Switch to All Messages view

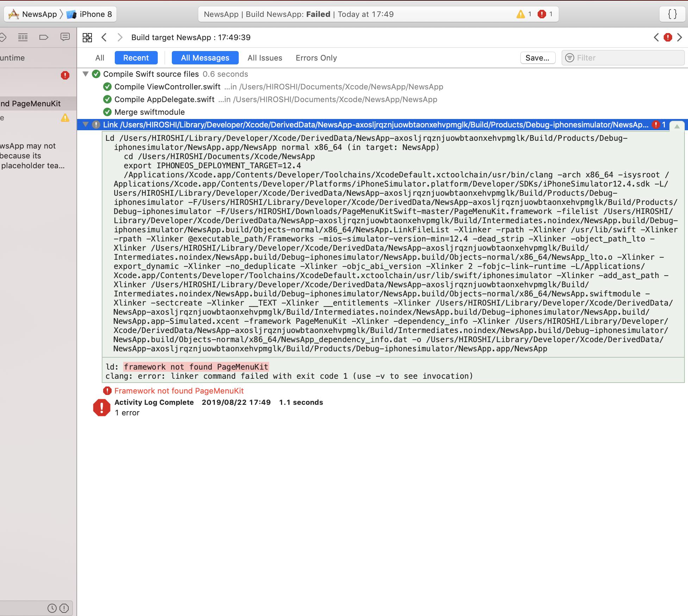205,58
